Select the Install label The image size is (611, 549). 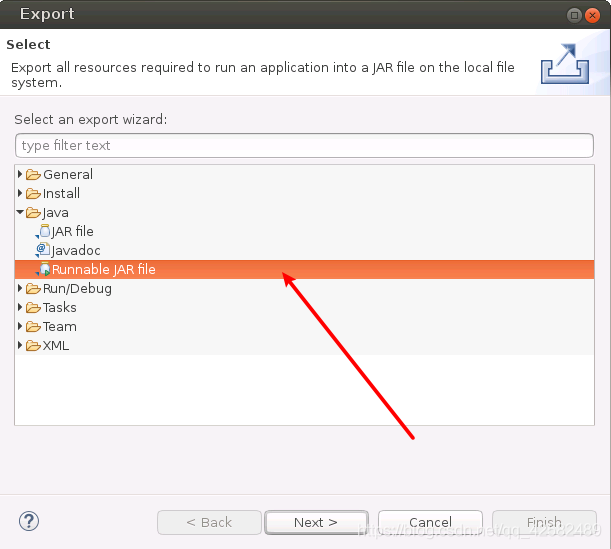[x=61, y=194]
